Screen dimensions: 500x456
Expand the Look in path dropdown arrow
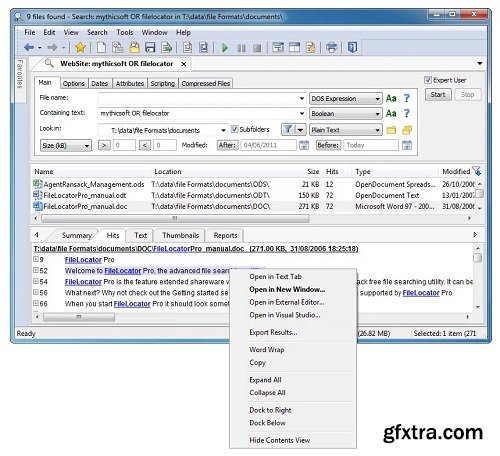pyautogui.click(x=223, y=130)
